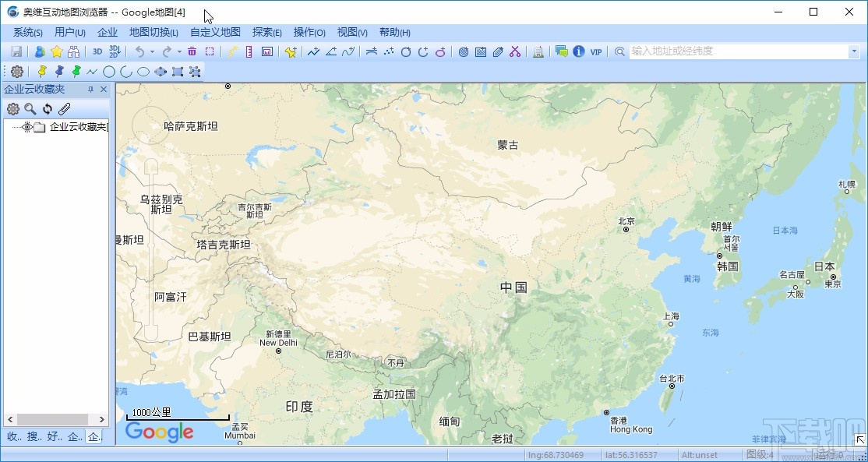Open the paperclip attachment tool in favorites panel
868x462 pixels.
(65, 108)
